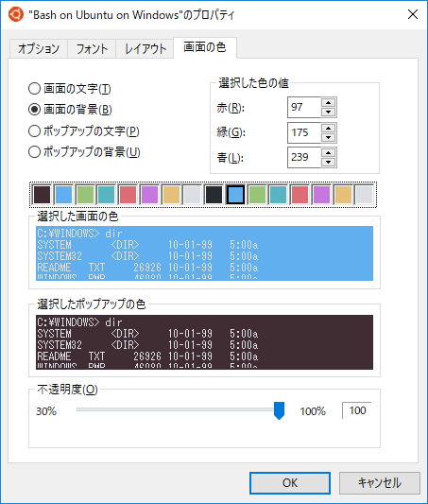Select the first purple swatch in the palette
This screenshot has height=504, width=428.
coord(149,195)
